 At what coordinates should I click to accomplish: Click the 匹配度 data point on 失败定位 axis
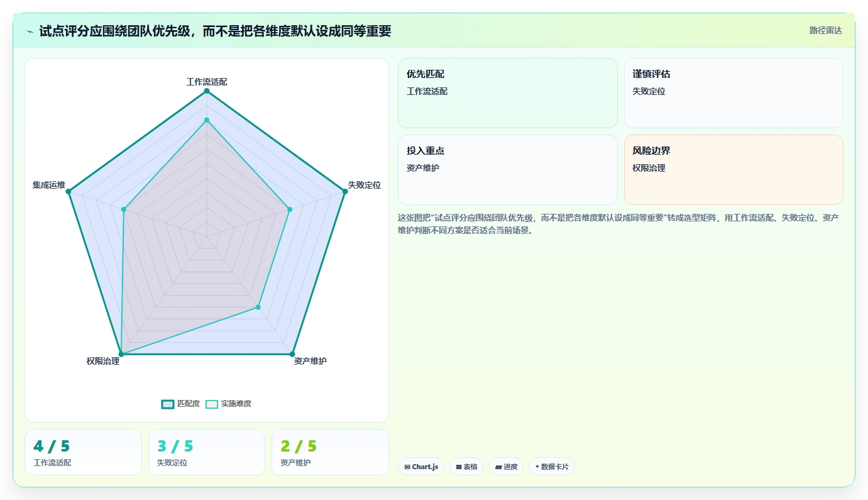[x=344, y=192]
